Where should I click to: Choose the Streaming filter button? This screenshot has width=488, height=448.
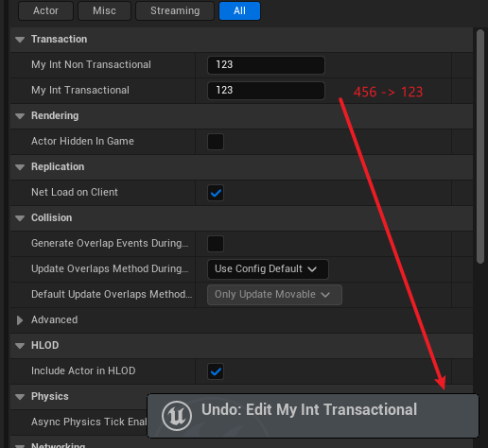pyautogui.click(x=175, y=10)
